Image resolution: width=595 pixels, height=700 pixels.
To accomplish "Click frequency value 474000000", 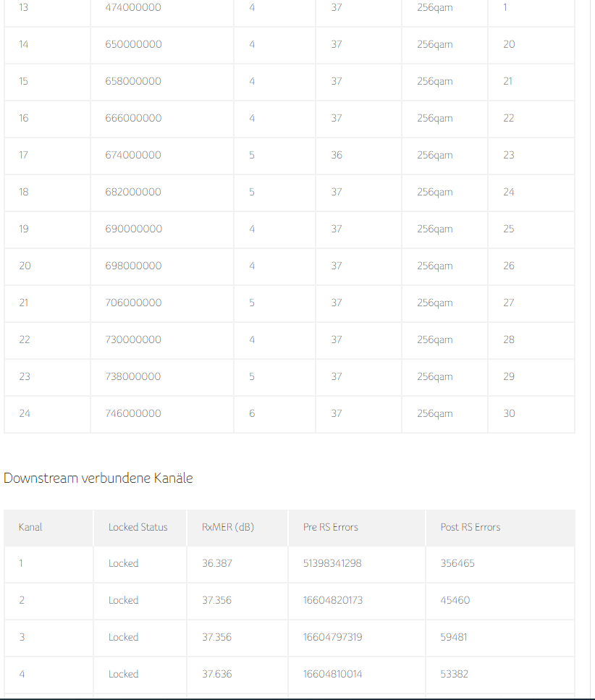I will coord(133,7).
